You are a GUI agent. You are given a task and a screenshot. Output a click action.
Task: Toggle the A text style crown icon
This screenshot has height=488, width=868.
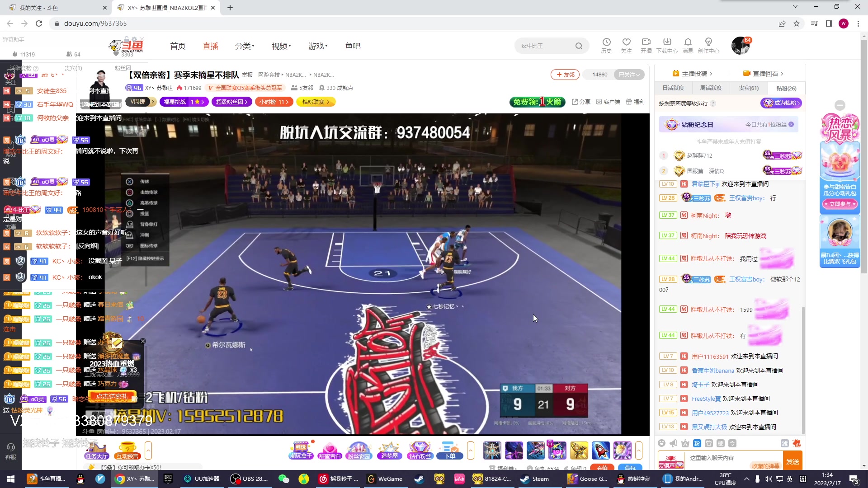click(x=685, y=443)
